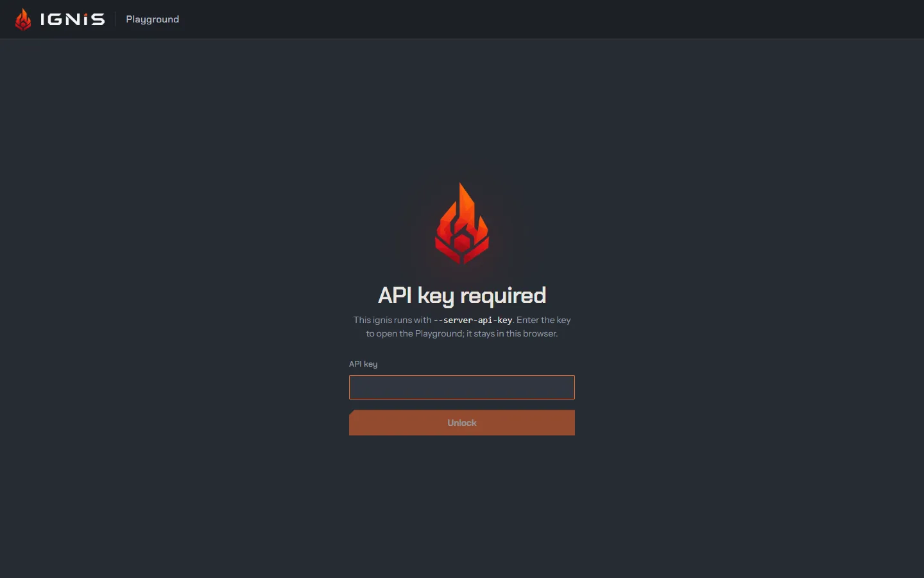924x578 pixels.
Task: Click the Unlock button
Action: tap(462, 423)
